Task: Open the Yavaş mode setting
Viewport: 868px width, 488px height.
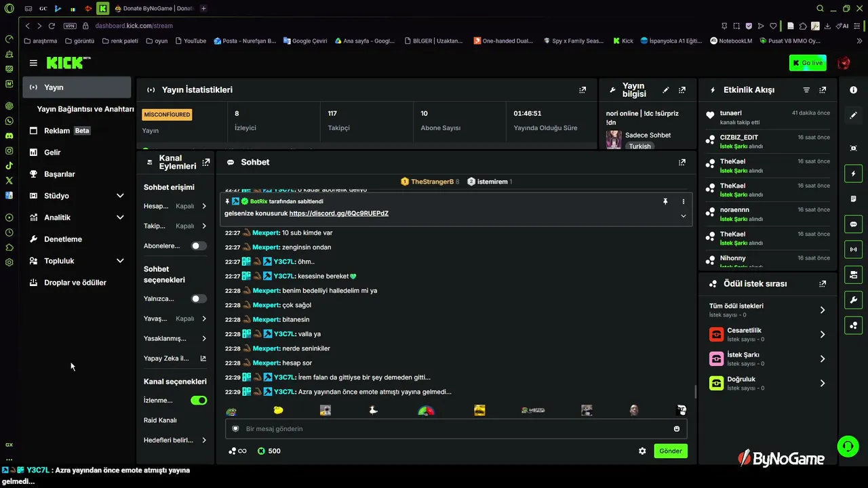Action: point(175,319)
